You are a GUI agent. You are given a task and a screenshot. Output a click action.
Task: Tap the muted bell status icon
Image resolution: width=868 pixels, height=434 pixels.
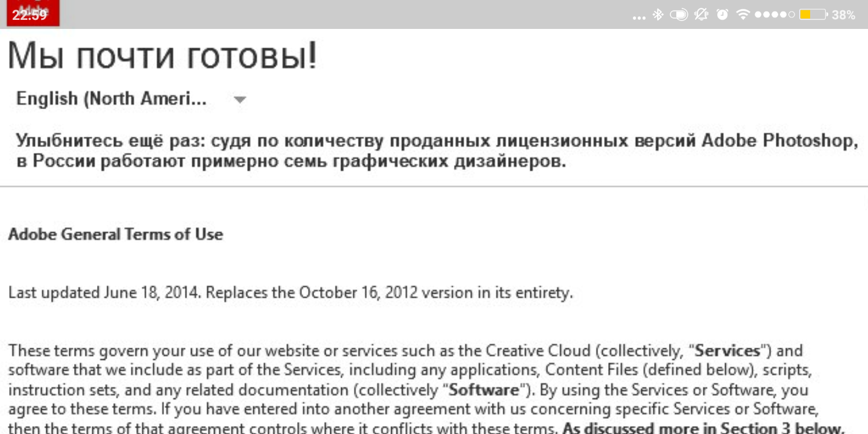tap(701, 14)
